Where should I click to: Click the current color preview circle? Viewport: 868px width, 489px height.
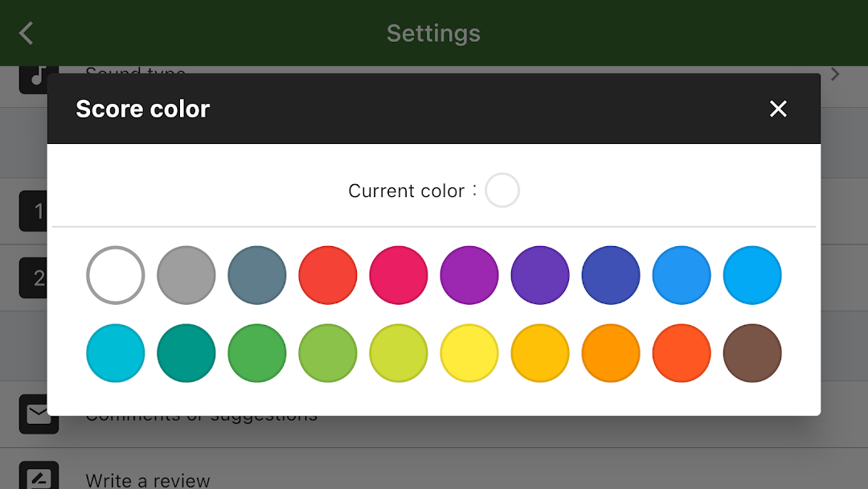click(502, 191)
